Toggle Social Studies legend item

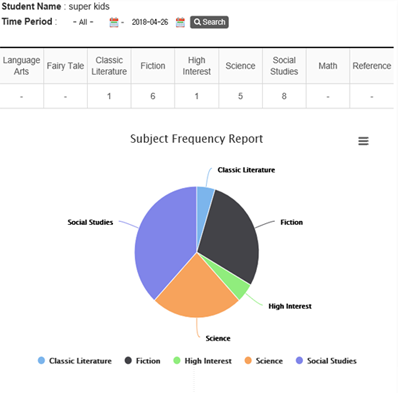click(326, 361)
